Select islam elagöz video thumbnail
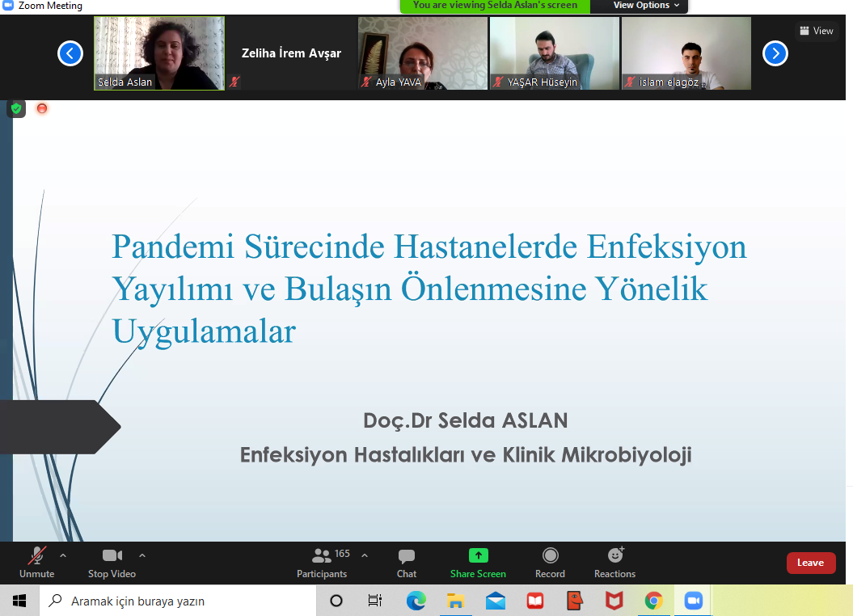 [x=686, y=53]
